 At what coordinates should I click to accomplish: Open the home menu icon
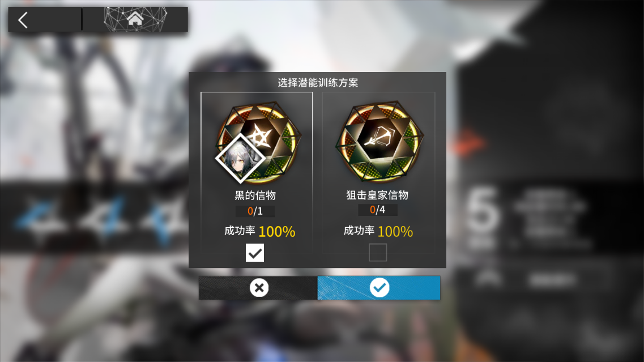135,19
